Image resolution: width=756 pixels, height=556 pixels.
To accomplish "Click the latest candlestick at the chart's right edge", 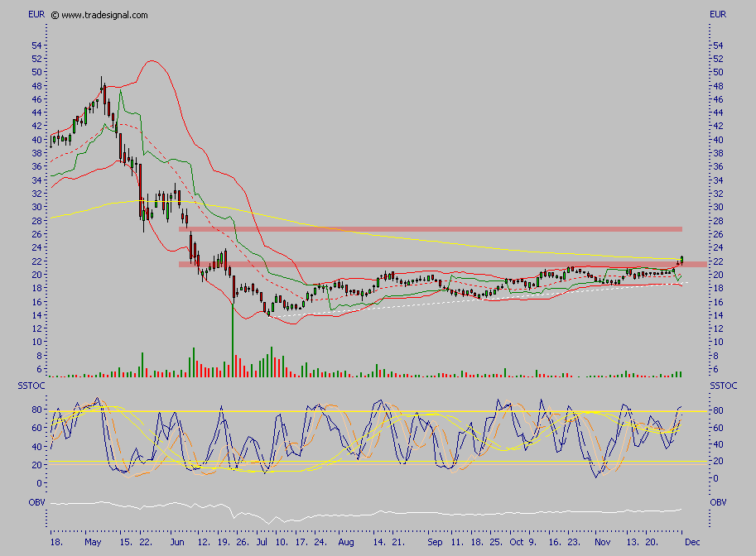I will pyautogui.click(x=681, y=261).
